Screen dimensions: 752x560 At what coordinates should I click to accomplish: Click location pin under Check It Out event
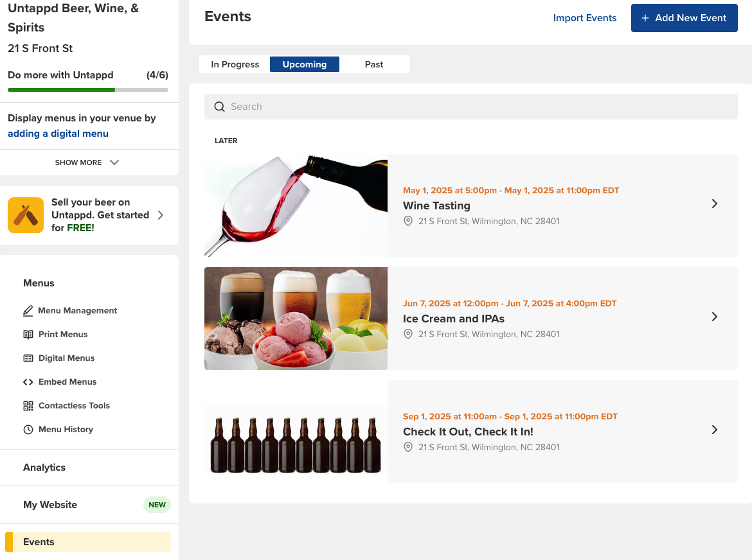pos(408,448)
